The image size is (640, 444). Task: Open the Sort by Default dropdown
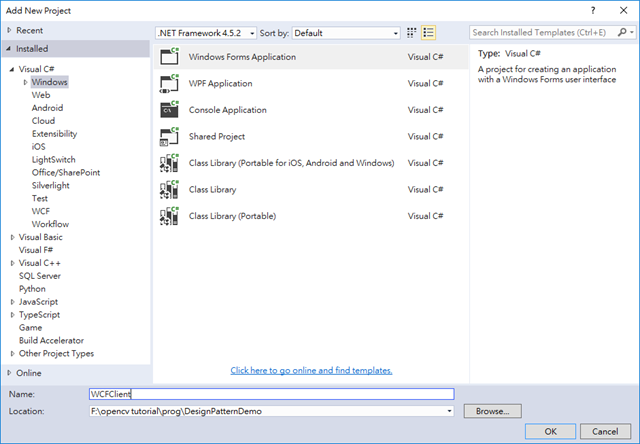(x=346, y=33)
